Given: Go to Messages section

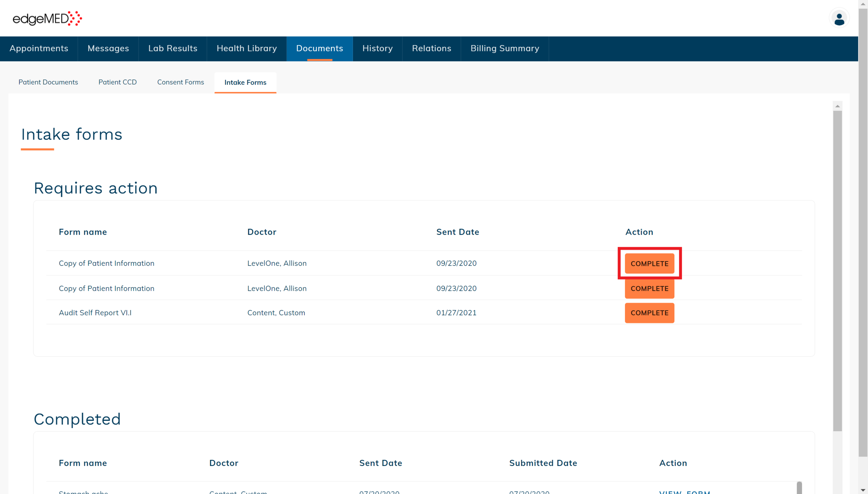Looking at the screenshot, I should (108, 49).
